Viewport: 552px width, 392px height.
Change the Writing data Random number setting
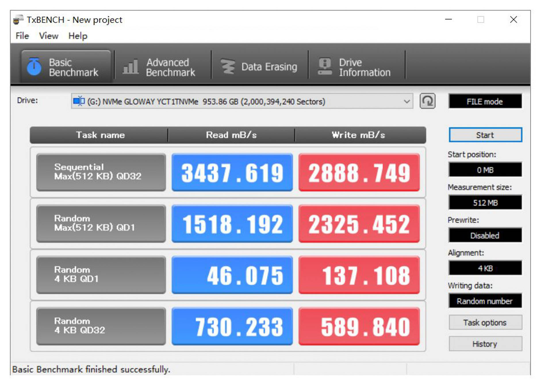click(485, 301)
